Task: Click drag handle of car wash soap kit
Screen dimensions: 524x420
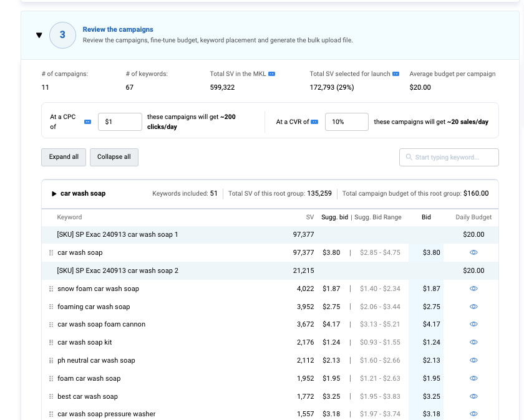Action: coord(51,343)
